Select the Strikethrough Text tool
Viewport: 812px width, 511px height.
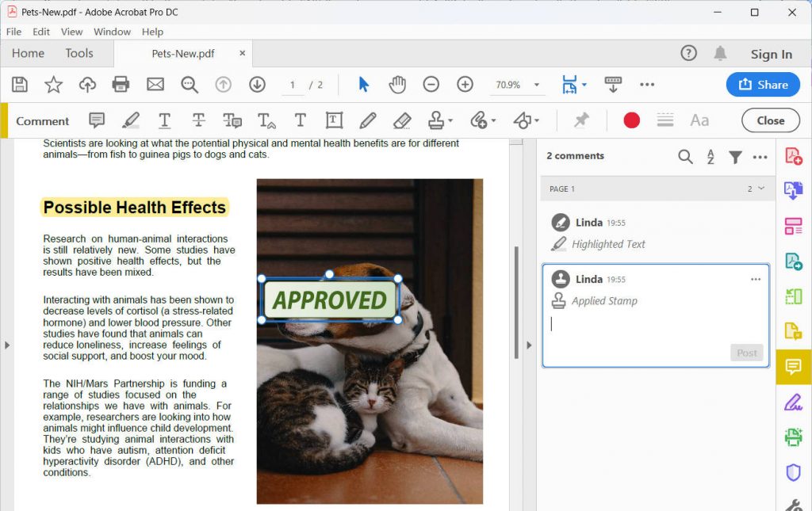(197, 120)
